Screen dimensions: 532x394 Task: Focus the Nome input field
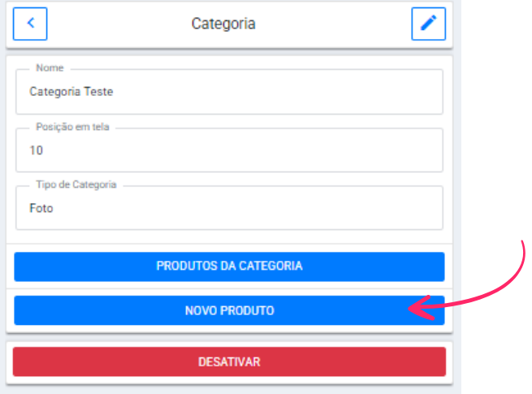(229, 92)
